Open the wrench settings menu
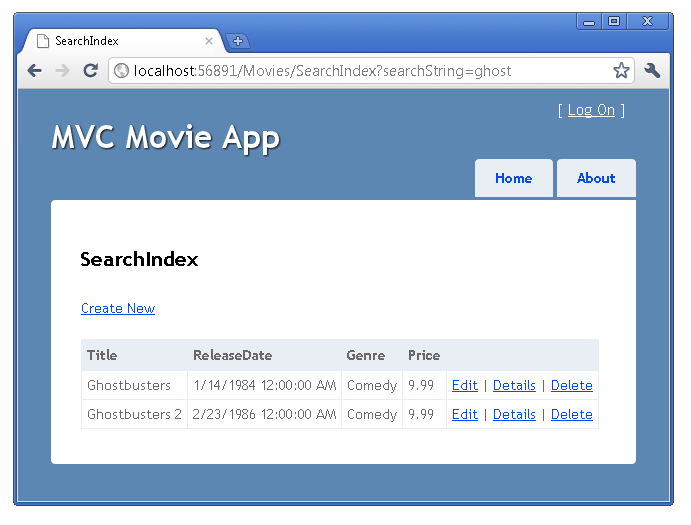Screen dimensions: 691x525 coord(652,71)
